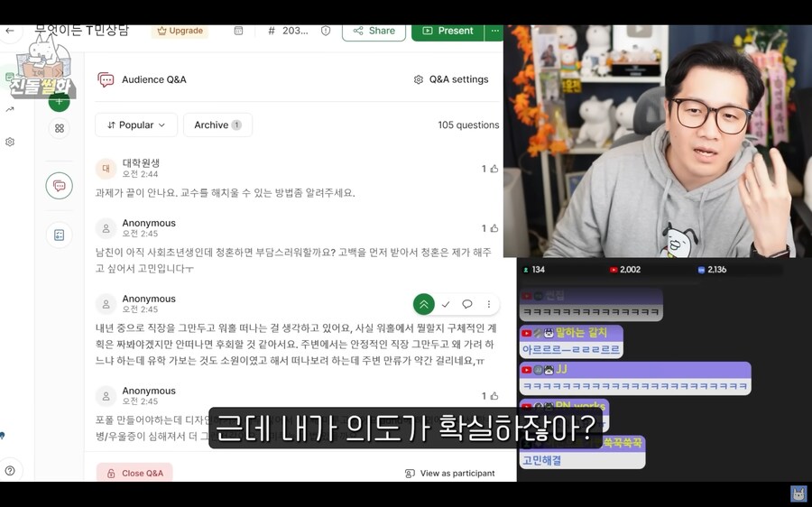The height and width of the screenshot is (507, 812).
Task: Expand the Popular sort dropdown
Action: click(136, 124)
